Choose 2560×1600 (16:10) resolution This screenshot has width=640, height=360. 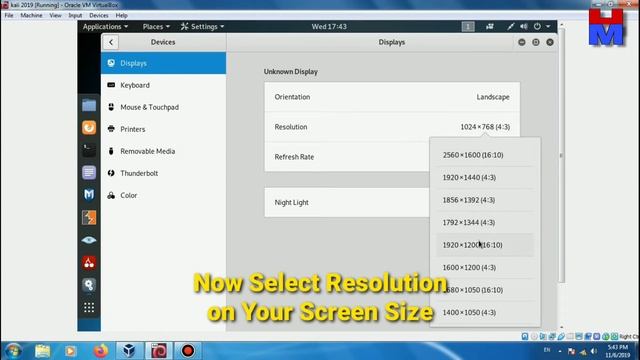click(485, 155)
